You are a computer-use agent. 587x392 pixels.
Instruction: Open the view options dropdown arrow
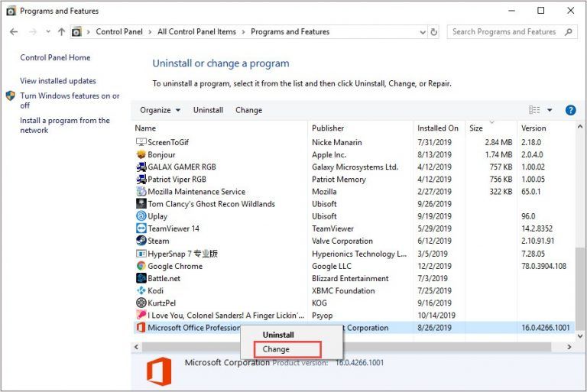[550, 110]
